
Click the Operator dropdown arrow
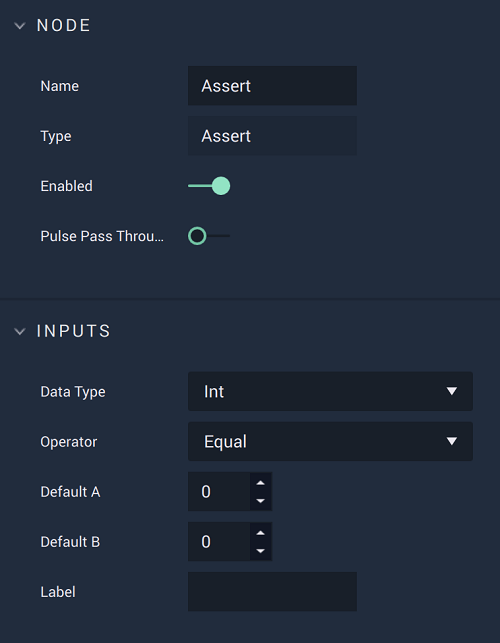452,441
